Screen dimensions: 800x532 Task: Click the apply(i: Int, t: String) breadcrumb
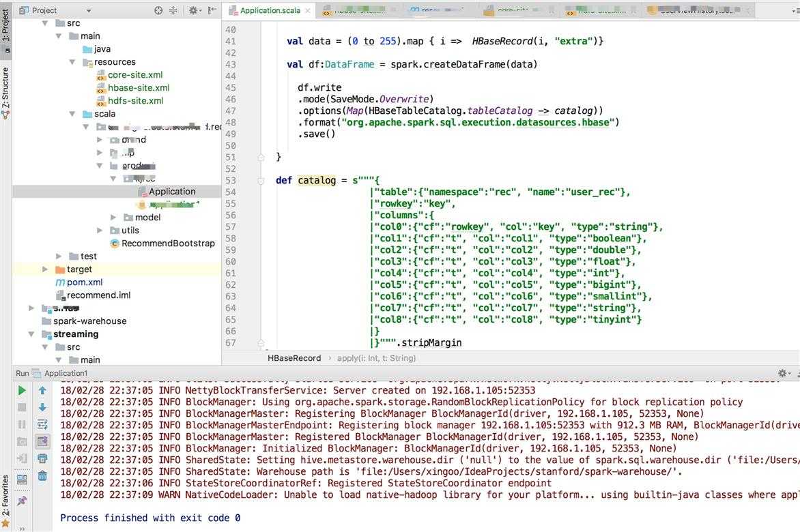(377, 358)
